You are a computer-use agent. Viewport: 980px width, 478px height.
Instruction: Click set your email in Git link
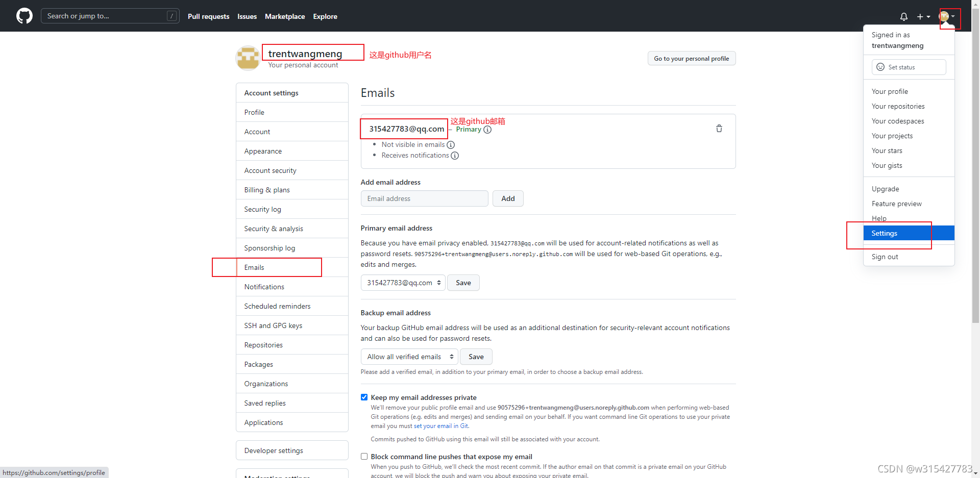pos(441,426)
